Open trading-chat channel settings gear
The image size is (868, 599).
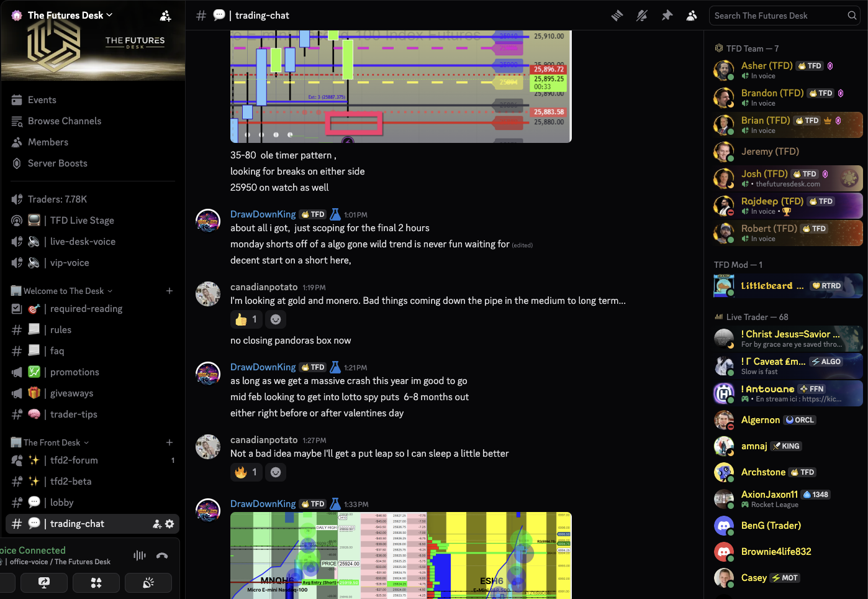point(170,524)
